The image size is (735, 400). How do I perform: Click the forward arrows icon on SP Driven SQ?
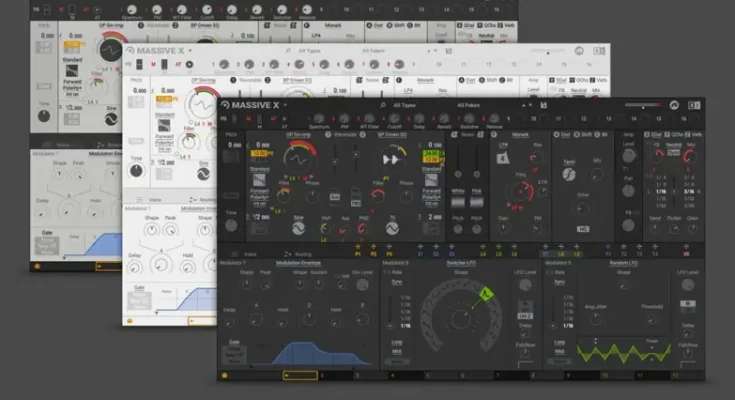[393, 158]
